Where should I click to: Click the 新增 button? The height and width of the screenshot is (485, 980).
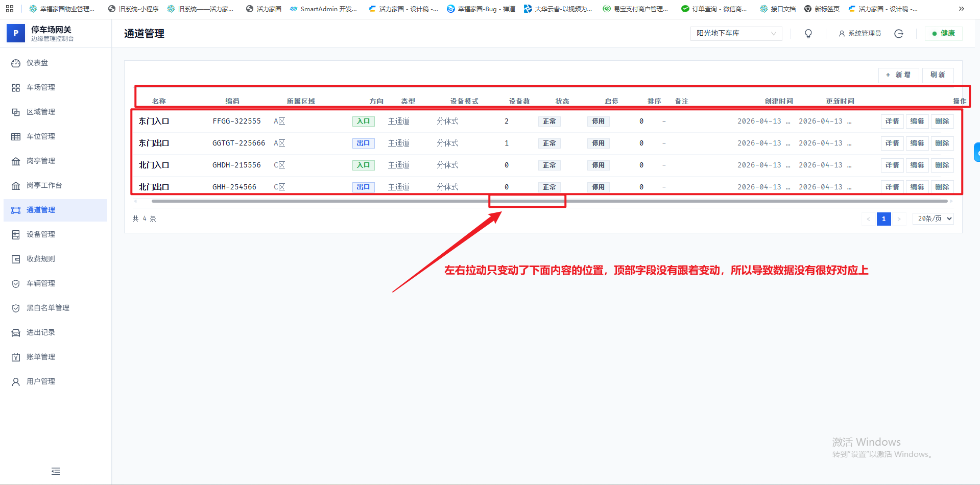[898, 75]
